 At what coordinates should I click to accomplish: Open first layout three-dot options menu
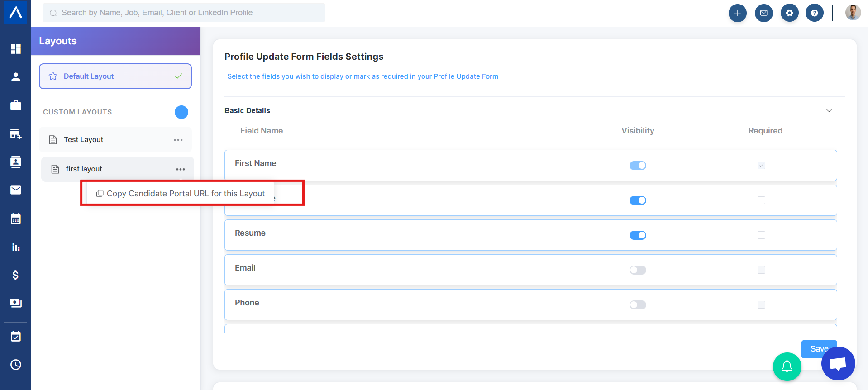click(x=181, y=169)
